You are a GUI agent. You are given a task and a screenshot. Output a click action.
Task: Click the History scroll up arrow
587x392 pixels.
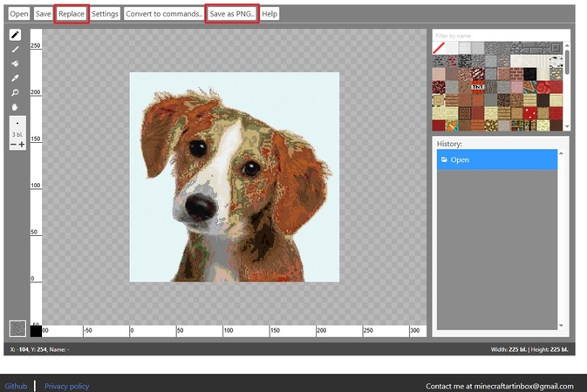click(561, 153)
